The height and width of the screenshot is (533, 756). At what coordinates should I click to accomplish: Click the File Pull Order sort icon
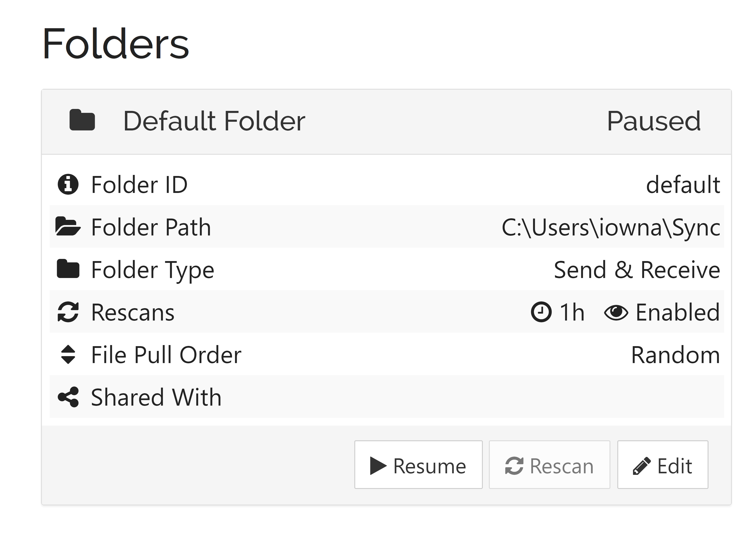pyautogui.click(x=68, y=355)
